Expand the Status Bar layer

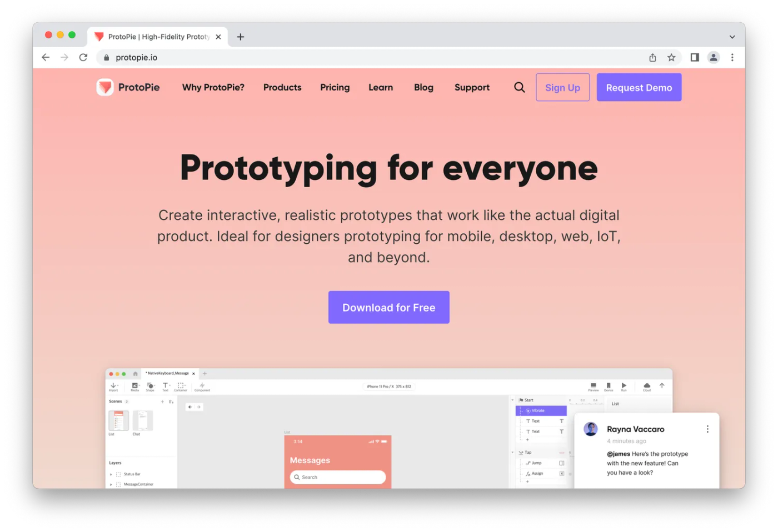click(111, 474)
